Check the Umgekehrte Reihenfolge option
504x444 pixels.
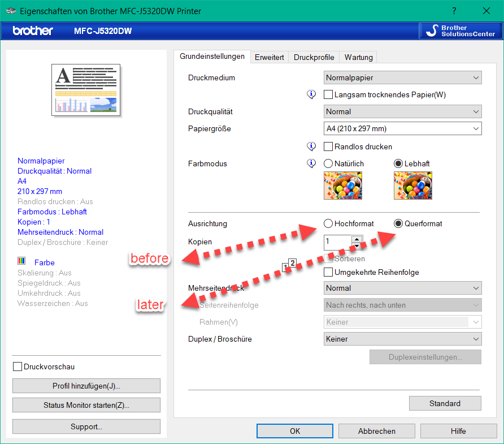pyautogui.click(x=328, y=272)
